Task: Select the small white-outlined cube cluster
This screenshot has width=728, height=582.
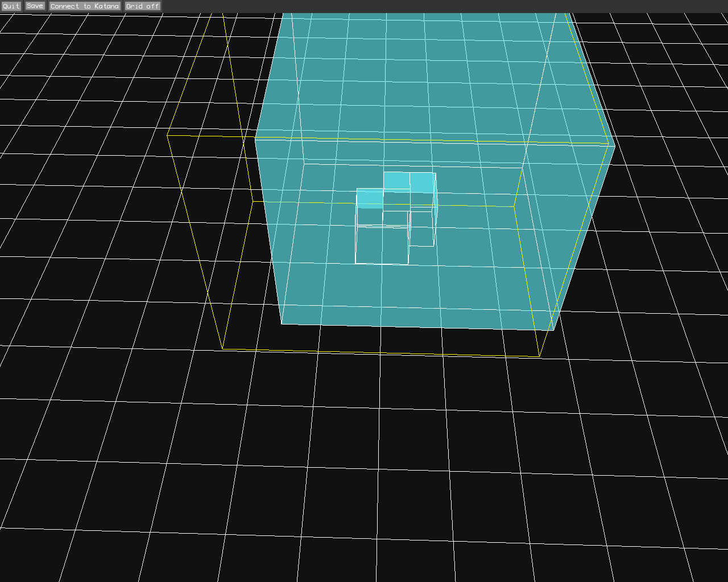Action: [396, 218]
